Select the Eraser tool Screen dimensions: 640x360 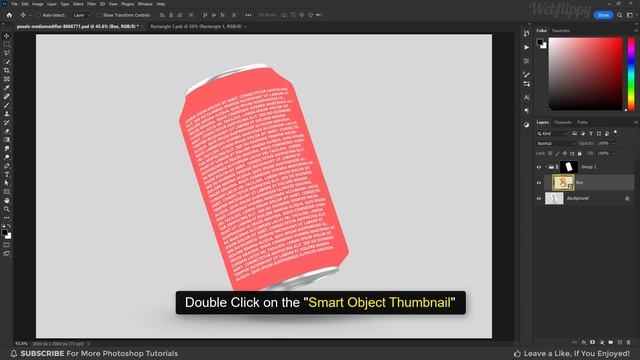[x=7, y=131]
